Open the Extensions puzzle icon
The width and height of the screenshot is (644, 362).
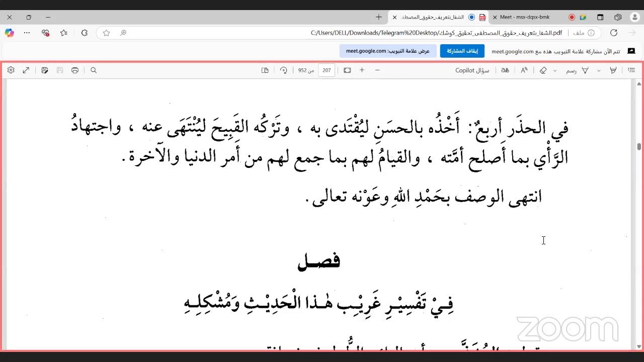[84, 33]
